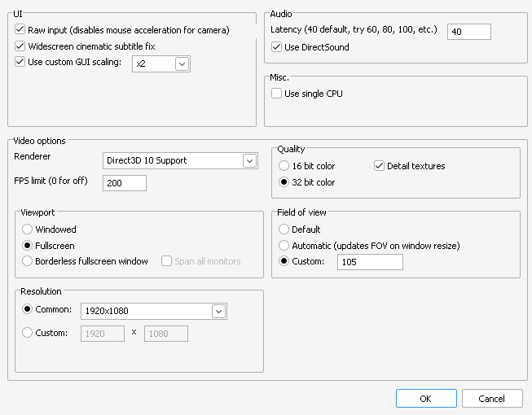Click the audio Latency input field
This screenshot has height=415, width=532.
pos(469,31)
